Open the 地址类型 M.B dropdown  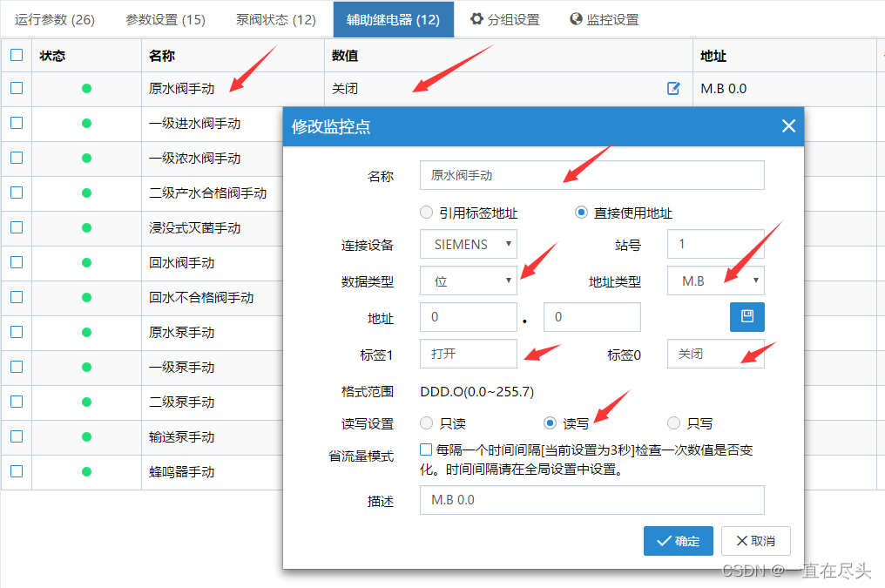(715, 280)
